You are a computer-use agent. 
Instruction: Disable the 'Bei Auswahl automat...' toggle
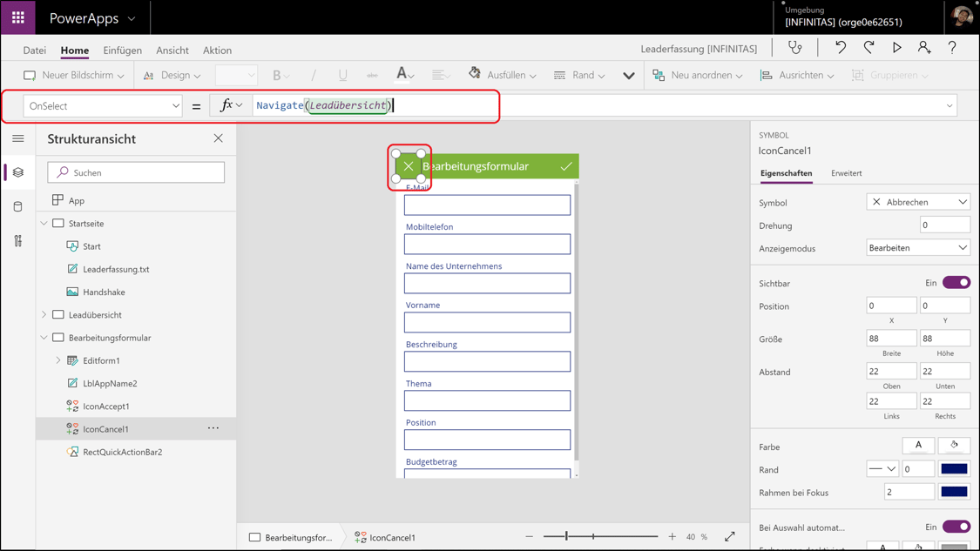coord(956,526)
